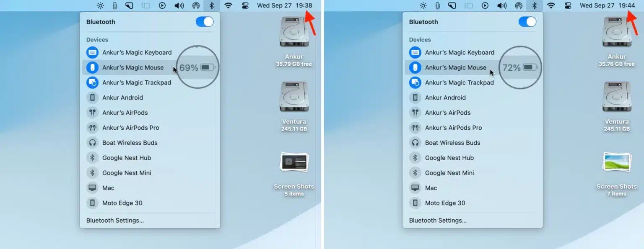Select Ankur drive with 35.76 GB free
This screenshot has width=644, height=249.
pyautogui.click(x=617, y=41)
